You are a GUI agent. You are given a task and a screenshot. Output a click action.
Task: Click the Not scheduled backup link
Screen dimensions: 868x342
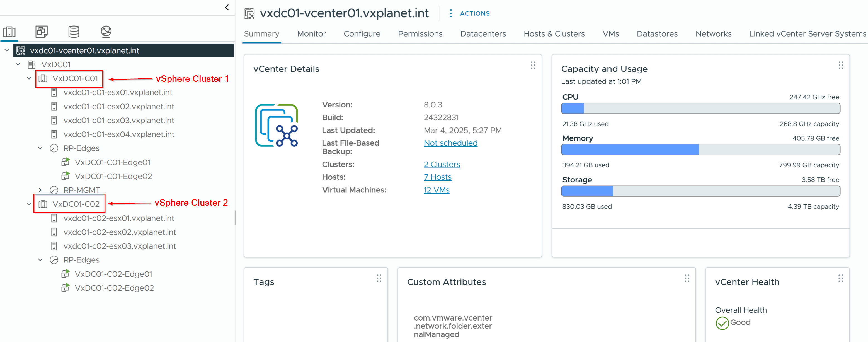[x=450, y=143]
